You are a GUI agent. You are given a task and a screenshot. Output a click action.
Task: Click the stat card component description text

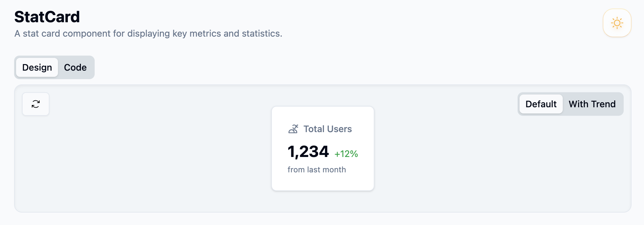[x=148, y=34]
